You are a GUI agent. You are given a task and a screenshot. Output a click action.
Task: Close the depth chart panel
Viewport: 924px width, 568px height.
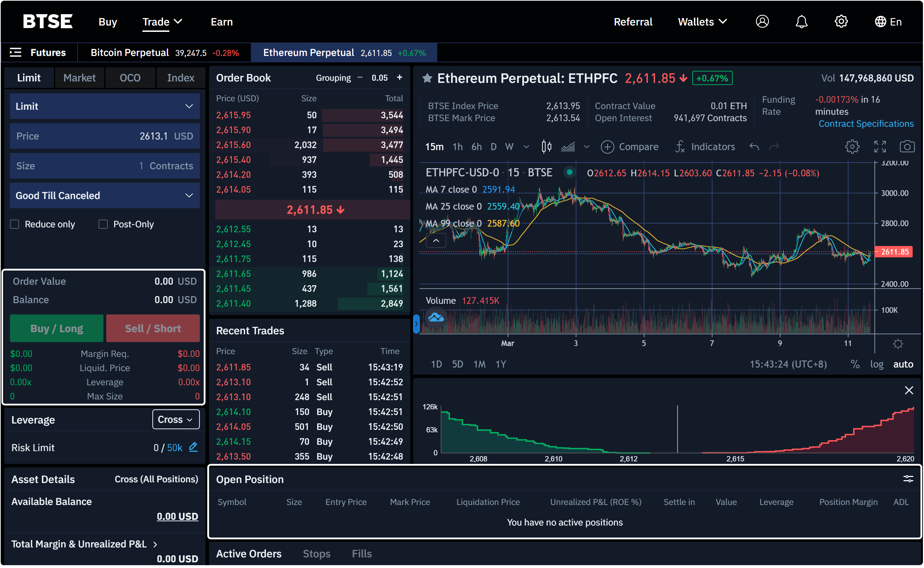point(909,391)
